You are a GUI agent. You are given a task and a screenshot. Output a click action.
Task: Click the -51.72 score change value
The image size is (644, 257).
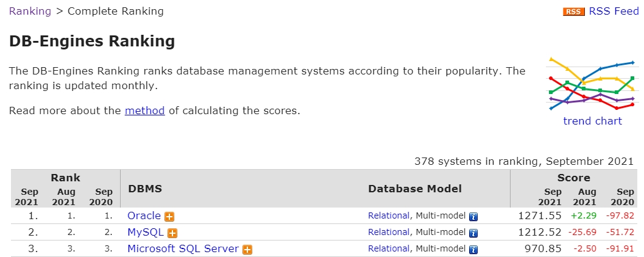pyautogui.click(x=620, y=232)
